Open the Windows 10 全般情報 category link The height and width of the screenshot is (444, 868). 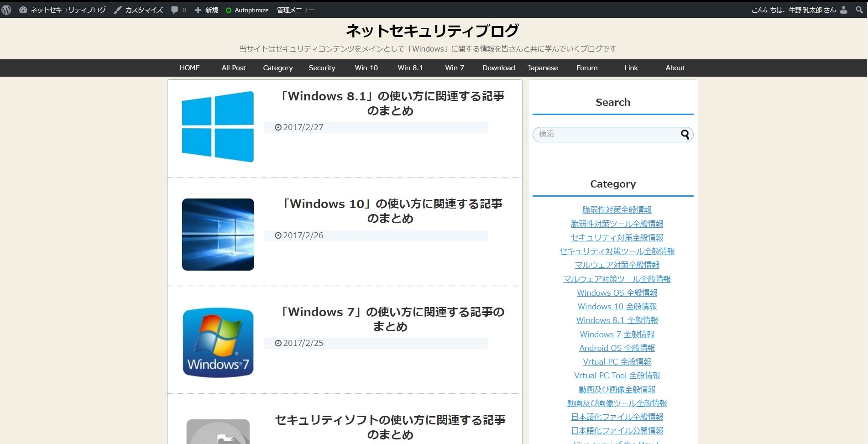point(617,307)
